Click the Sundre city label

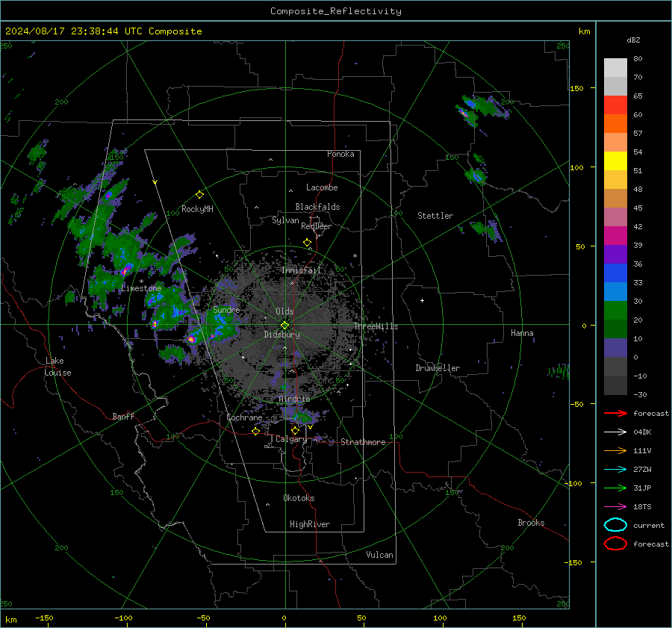tap(226, 309)
